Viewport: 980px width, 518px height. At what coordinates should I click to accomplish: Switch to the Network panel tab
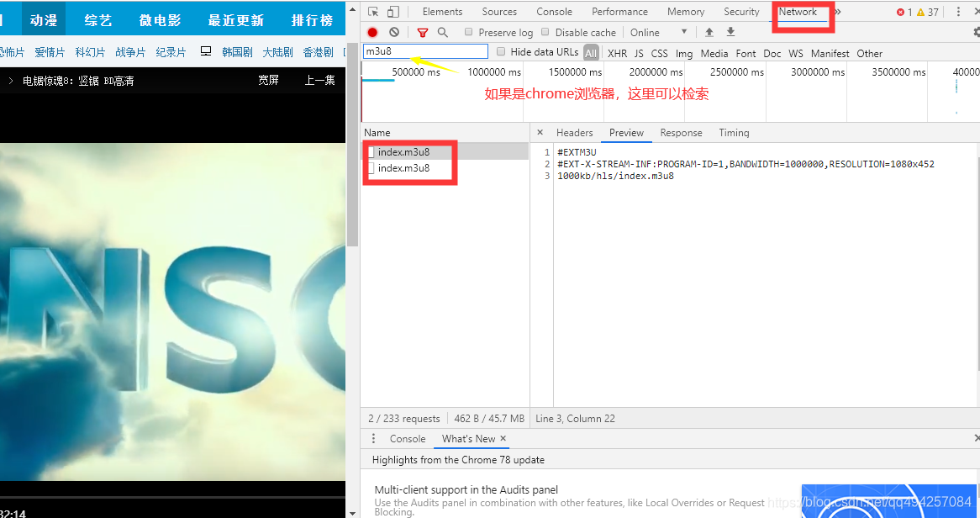point(798,12)
